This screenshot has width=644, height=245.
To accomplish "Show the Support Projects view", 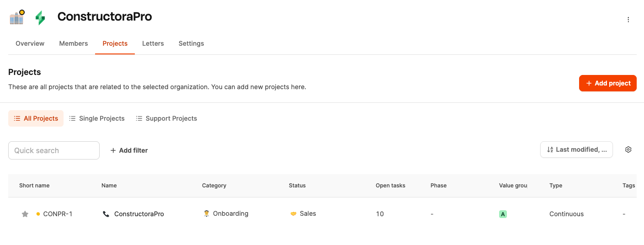I will 166,118.
